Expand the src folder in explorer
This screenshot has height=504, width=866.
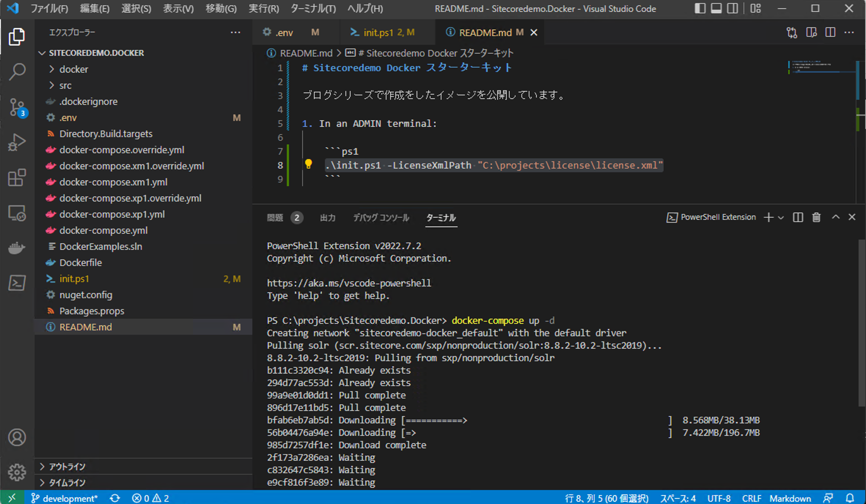pos(66,85)
